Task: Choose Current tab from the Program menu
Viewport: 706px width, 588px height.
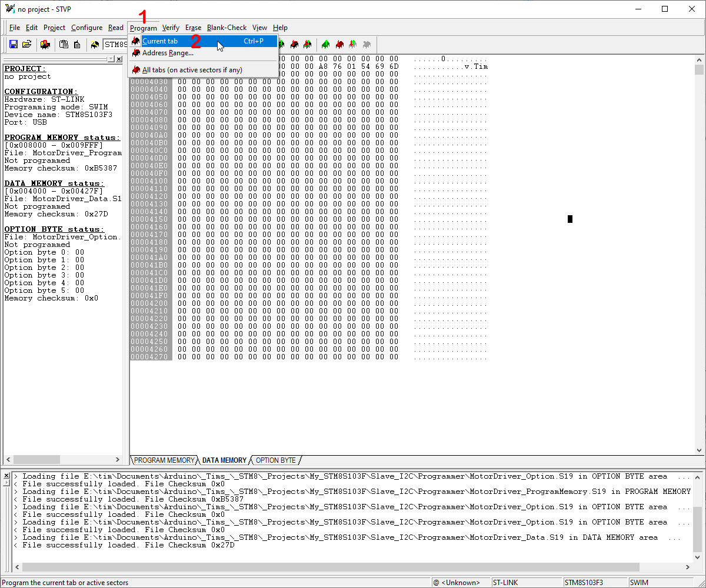Action: [x=204, y=41]
